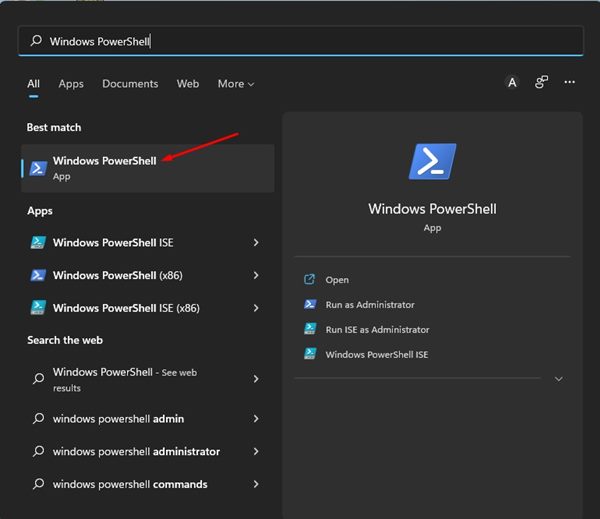This screenshot has width=600, height=519.
Task: Select 'windows powershell commands' suggestion
Action: tap(148, 484)
